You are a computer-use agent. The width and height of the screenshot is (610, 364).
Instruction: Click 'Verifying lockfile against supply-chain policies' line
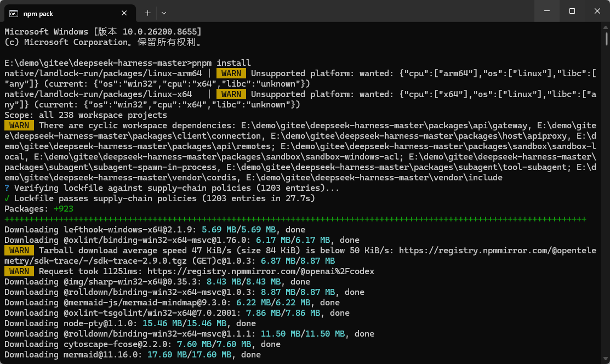coord(172,188)
